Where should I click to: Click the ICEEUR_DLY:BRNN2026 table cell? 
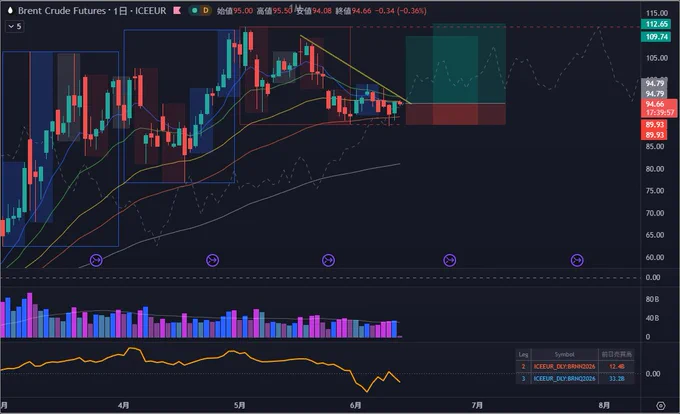(564, 367)
